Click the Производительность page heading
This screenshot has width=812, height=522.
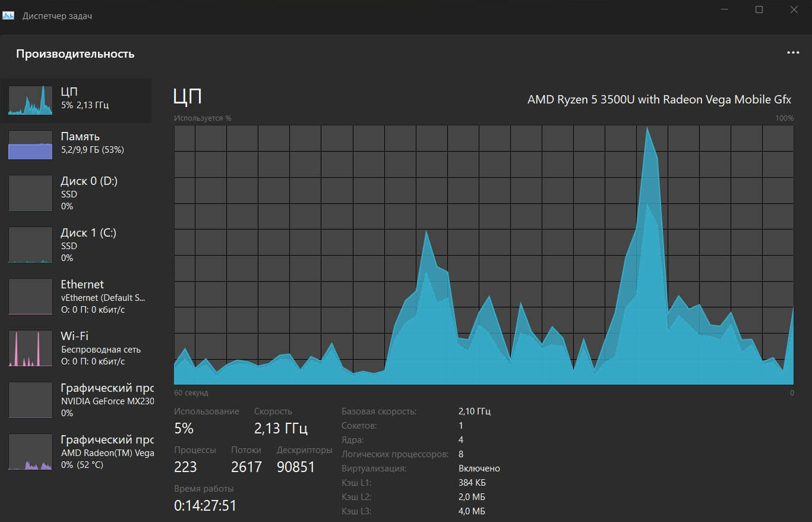coord(75,54)
